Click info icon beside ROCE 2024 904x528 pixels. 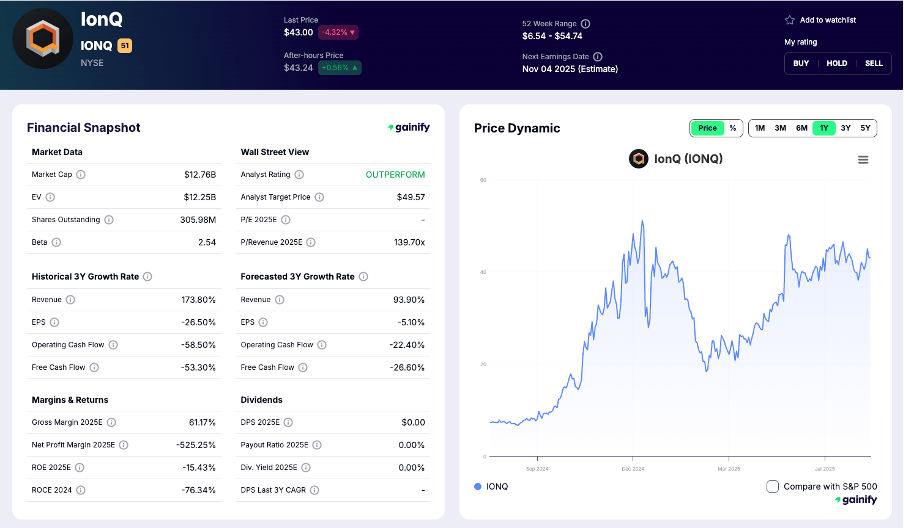pos(81,490)
